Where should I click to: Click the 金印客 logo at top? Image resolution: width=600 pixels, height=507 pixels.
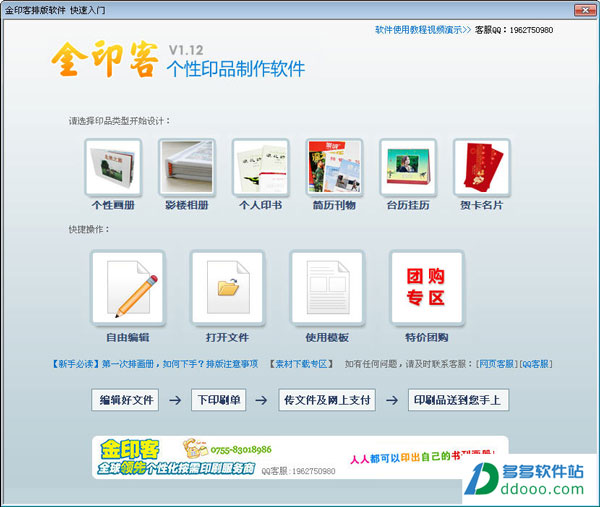pos(104,59)
